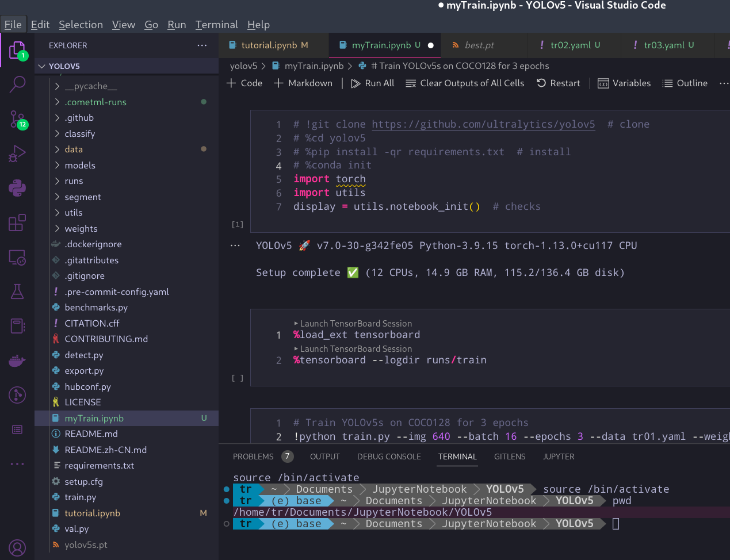Open the File menu

coord(13,25)
